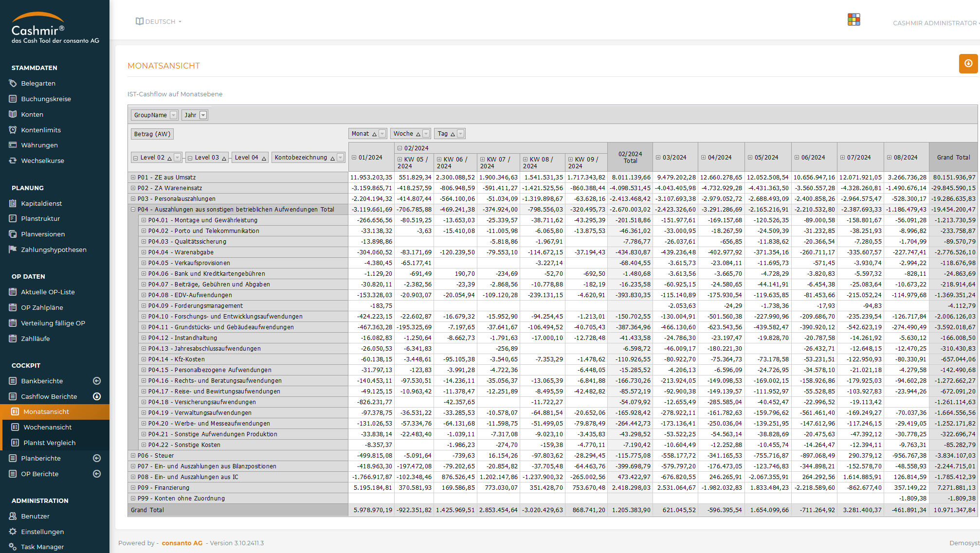Expand row P04.01 - Montage und Gewährleistung
Screen dimensions: 980x553
[144, 220]
